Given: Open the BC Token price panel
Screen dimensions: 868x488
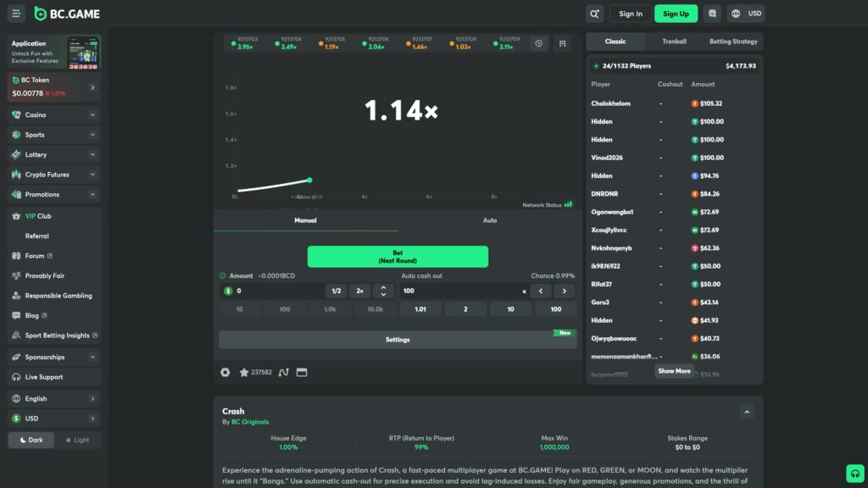Looking at the screenshot, I should [x=54, y=87].
